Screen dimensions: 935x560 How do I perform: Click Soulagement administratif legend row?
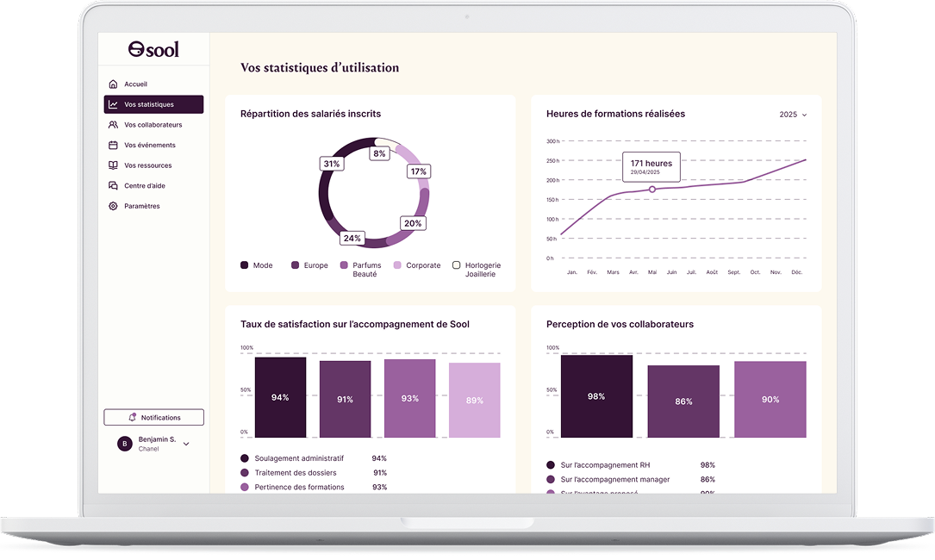click(314, 458)
